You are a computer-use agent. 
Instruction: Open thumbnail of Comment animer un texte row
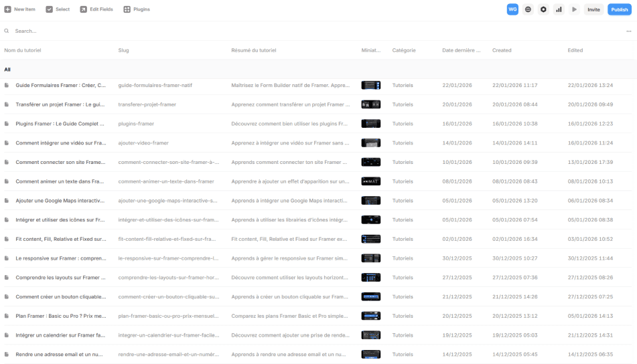click(x=371, y=181)
